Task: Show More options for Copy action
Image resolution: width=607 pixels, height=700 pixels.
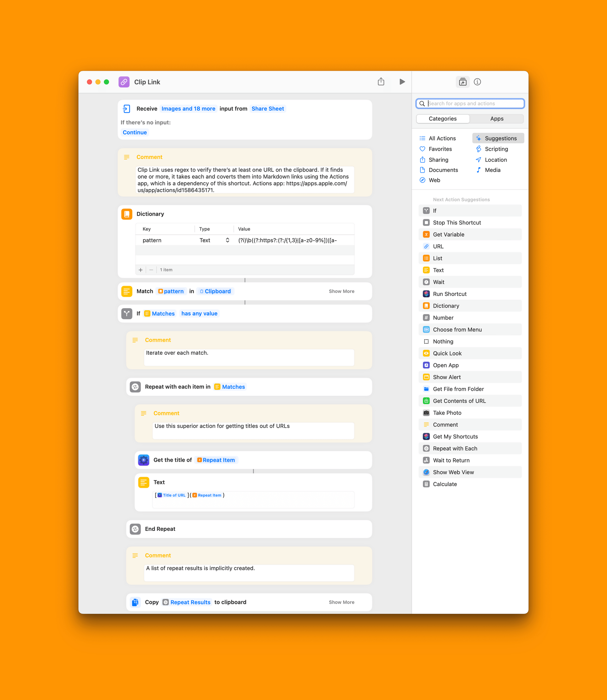Action: click(342, 602)
